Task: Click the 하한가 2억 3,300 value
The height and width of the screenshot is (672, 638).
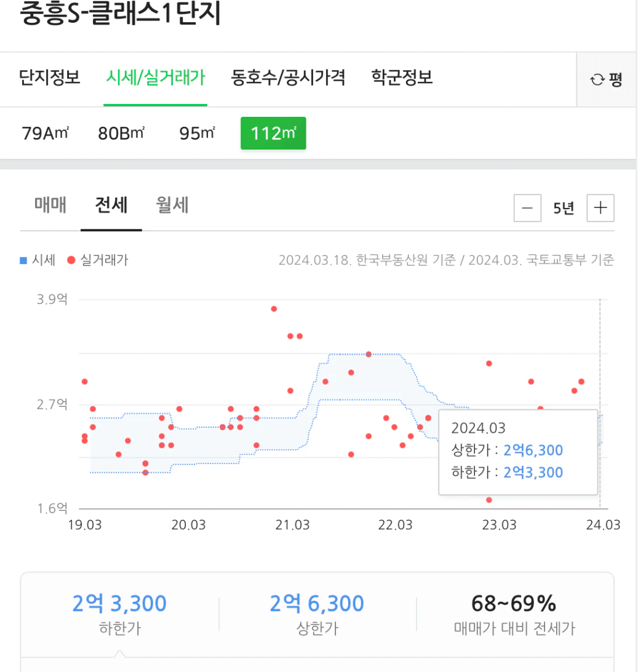Action: [119, 603]
